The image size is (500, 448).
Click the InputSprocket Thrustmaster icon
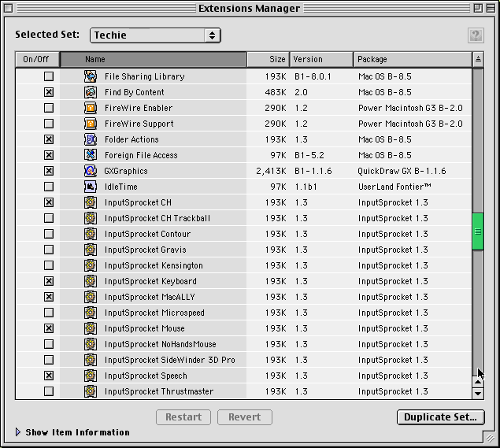tap(91, 391)
